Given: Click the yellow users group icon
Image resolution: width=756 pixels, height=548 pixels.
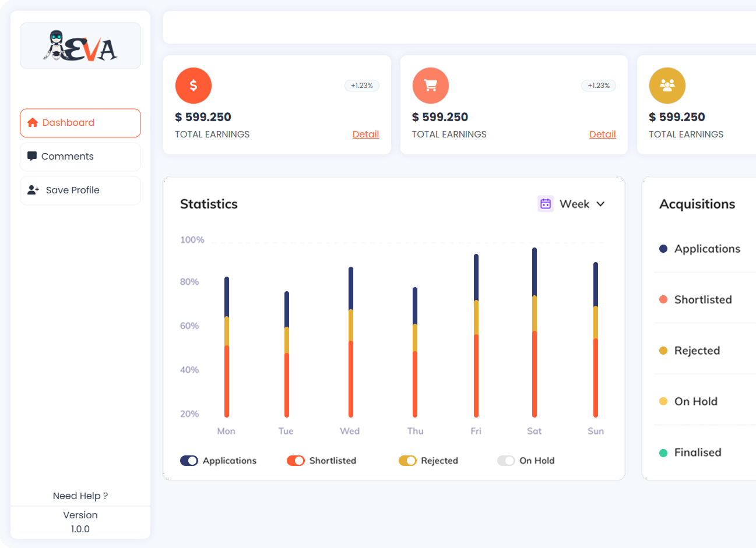Looking at the screenshot, I should 667,86.
